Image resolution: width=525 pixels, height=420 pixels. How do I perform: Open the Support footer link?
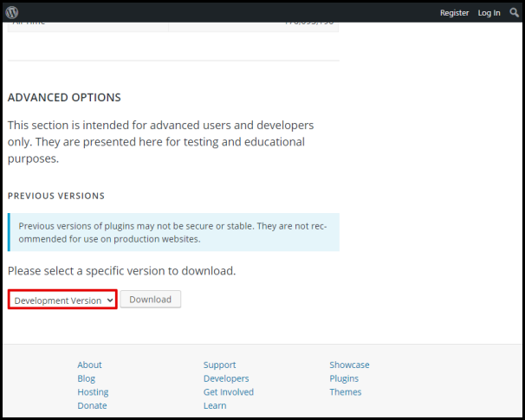click(x=219, y=365)
